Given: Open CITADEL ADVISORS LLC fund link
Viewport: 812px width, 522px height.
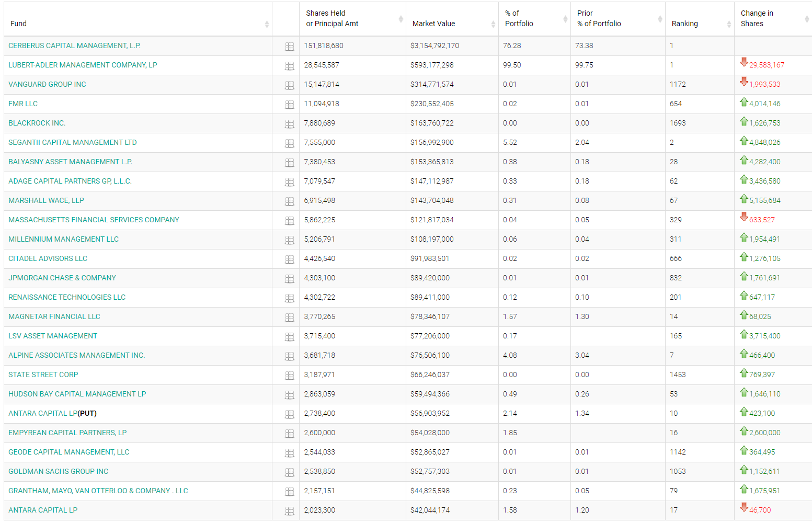Looking at the screenshot, I should [x=48, y=258].
